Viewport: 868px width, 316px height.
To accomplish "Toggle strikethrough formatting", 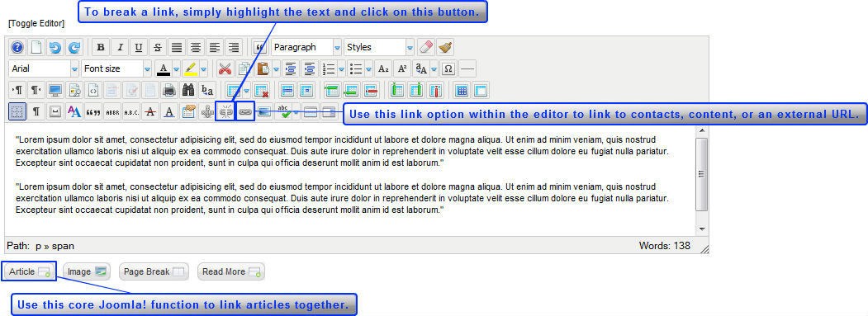I will [x=157, y=47].
